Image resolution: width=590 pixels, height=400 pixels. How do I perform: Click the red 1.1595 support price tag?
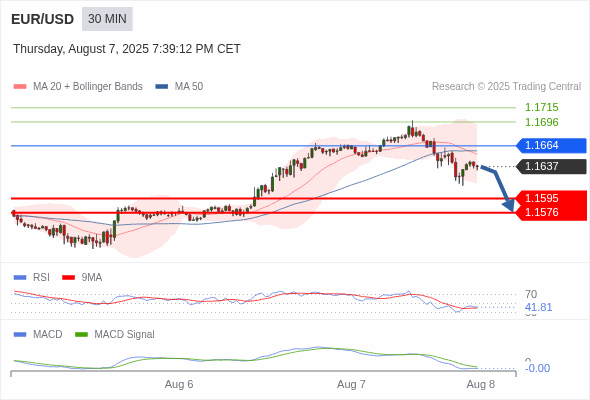(551, 198)
